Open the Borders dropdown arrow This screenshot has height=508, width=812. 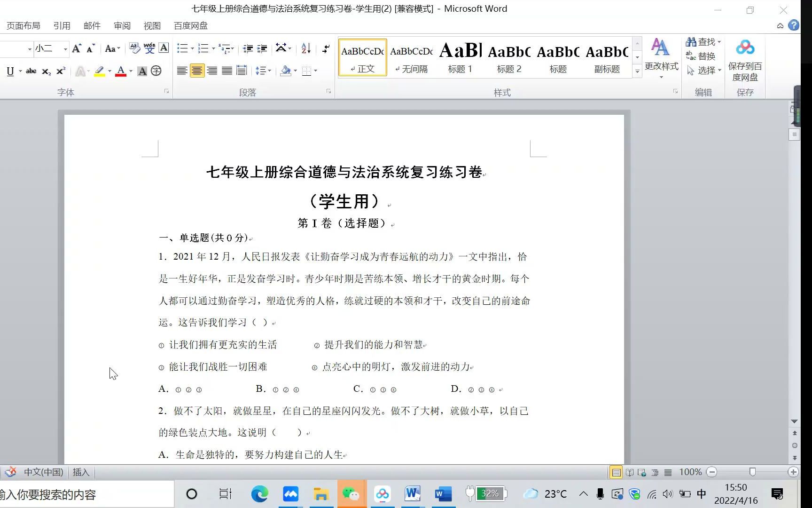315,71
